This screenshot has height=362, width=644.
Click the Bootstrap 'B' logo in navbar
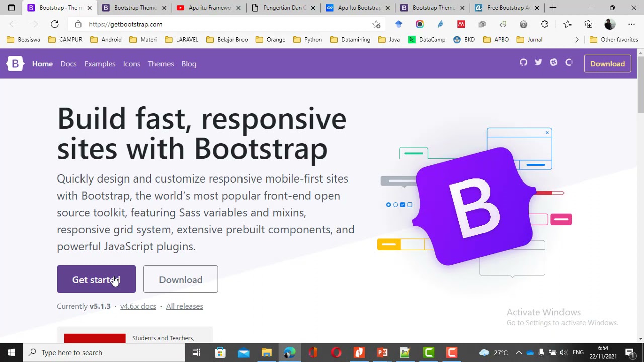(x=15, y=64)
